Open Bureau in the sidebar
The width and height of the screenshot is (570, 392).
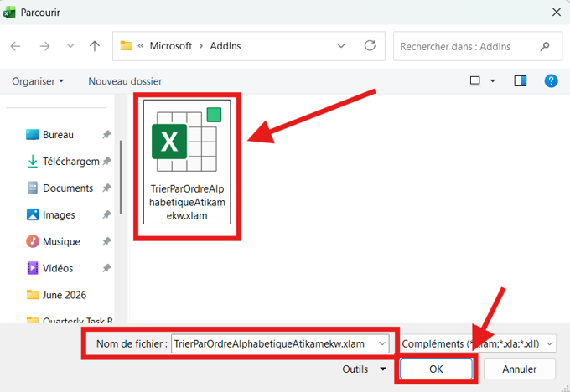(58, 135)
